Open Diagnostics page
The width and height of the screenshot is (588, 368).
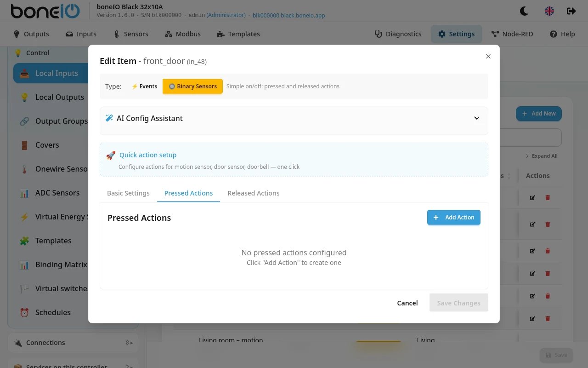398,34
